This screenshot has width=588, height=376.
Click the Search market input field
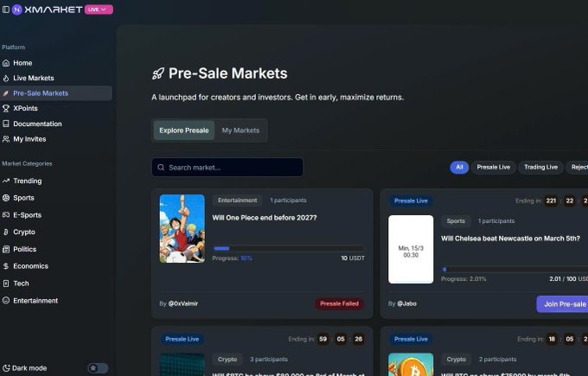227,167
